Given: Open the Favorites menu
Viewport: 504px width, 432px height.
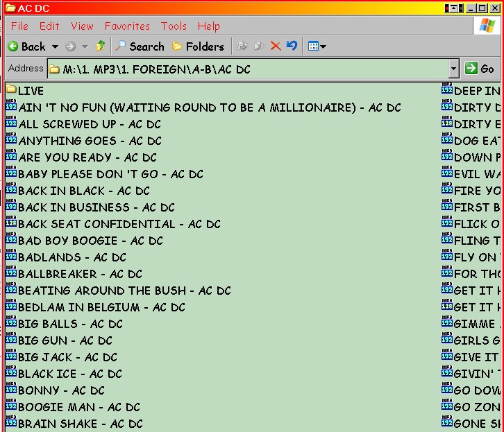Looking at the screenshot, I should coord(127,26).
